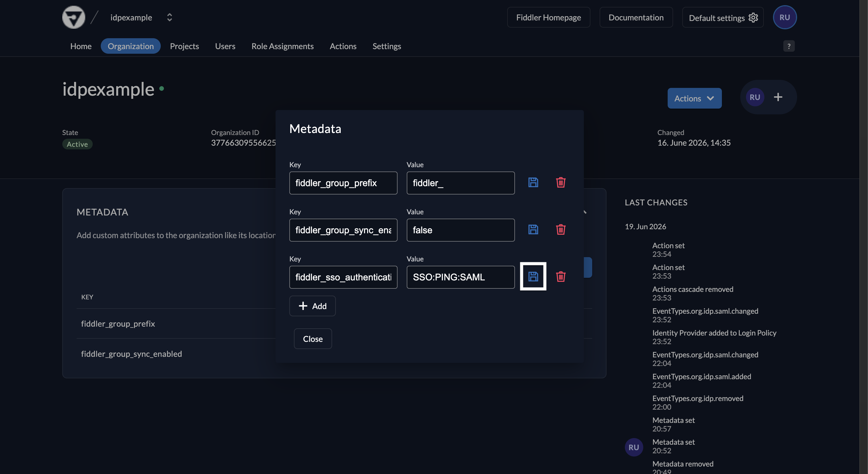Open the Documentation button
The image size is (868, 474).
click(x=636, y=17)
